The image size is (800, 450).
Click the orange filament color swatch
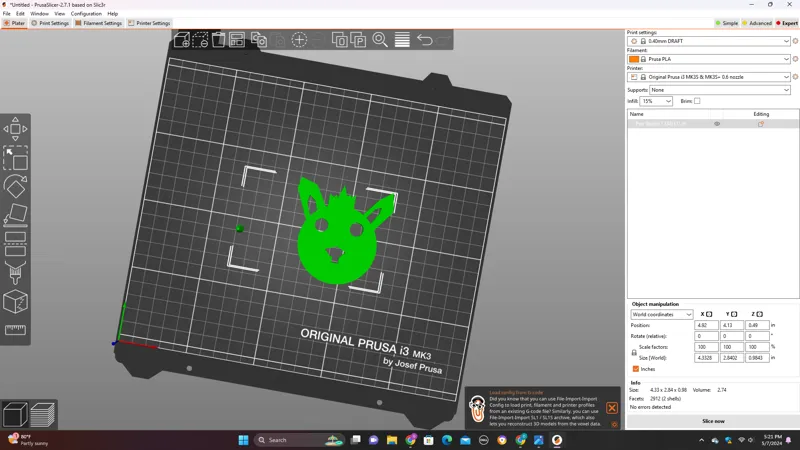point(634,59)
